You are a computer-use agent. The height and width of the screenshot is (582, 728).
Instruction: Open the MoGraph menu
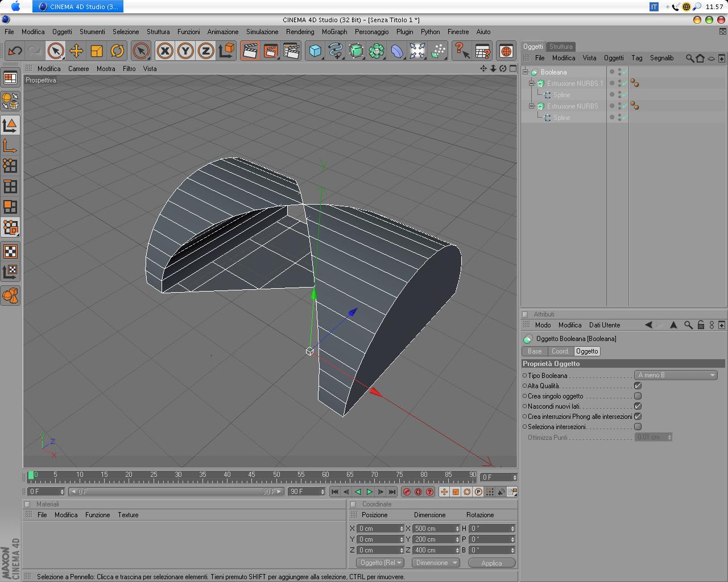334,32
